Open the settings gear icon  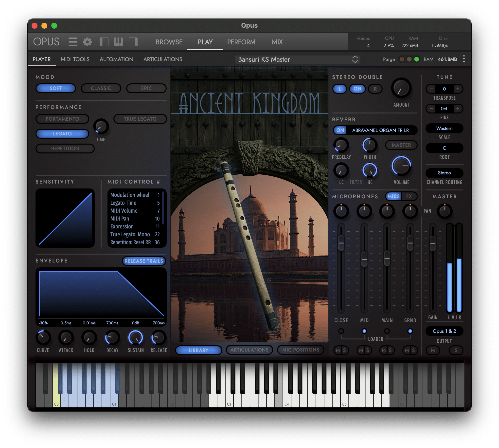click(x=87, y=42)
